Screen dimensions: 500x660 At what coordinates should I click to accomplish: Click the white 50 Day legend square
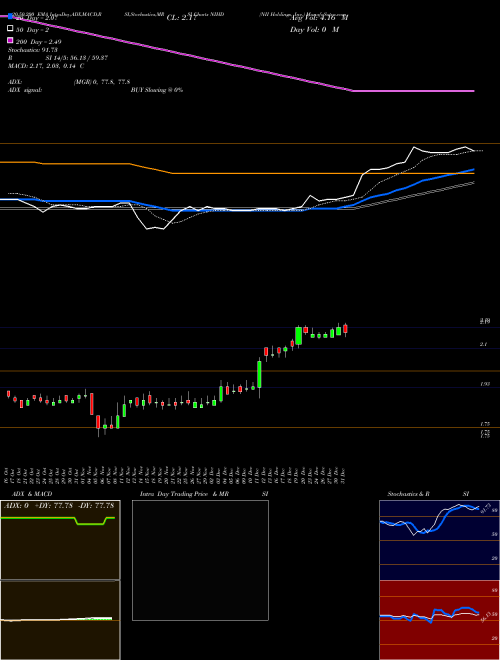(x=10, y=28)
